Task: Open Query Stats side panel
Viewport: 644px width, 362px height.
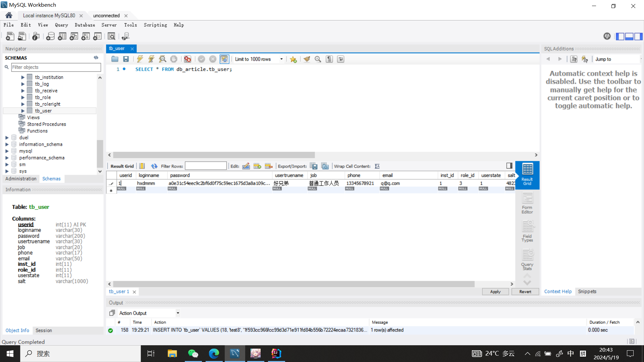Action: click(527, 259)
